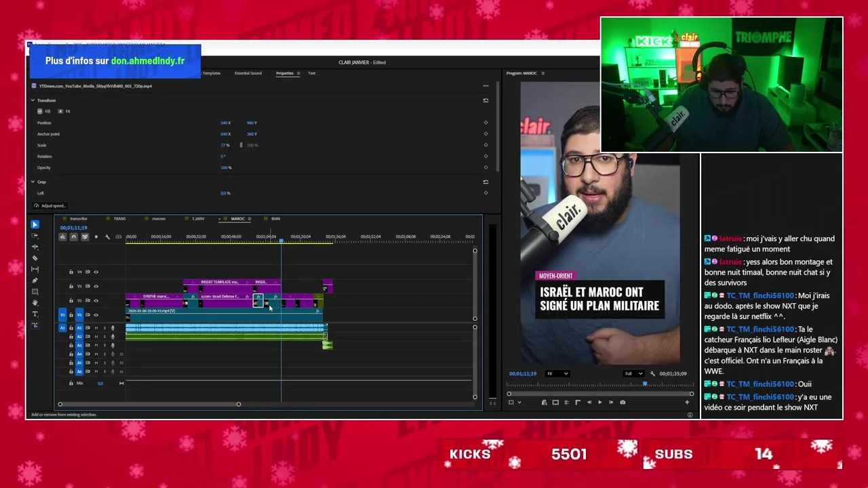This screenshot has height=488, width=868.
Task: Select the Rectangle tool
Action: [35, 291]
